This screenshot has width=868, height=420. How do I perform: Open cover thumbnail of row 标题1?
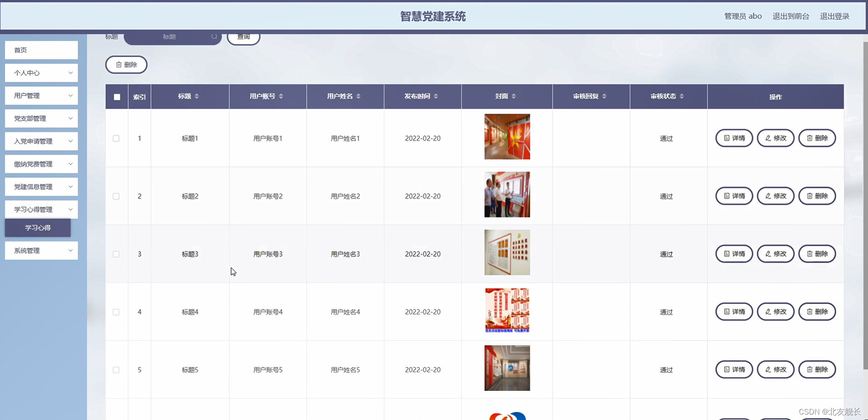tap(507, 137)
